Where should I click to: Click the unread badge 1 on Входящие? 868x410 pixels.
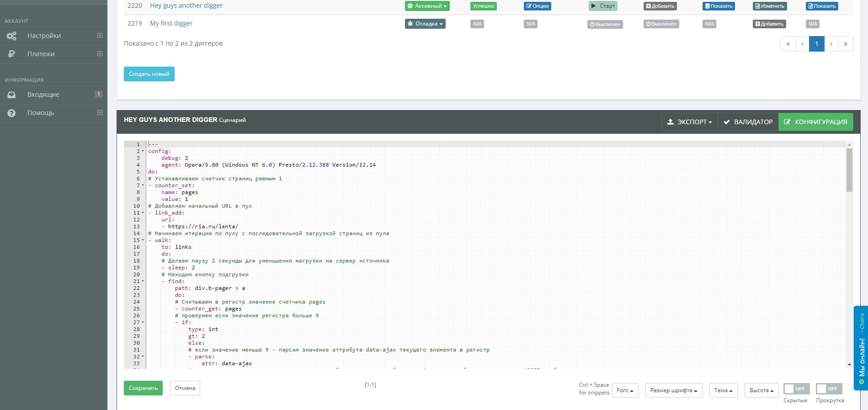coord(98,94)
